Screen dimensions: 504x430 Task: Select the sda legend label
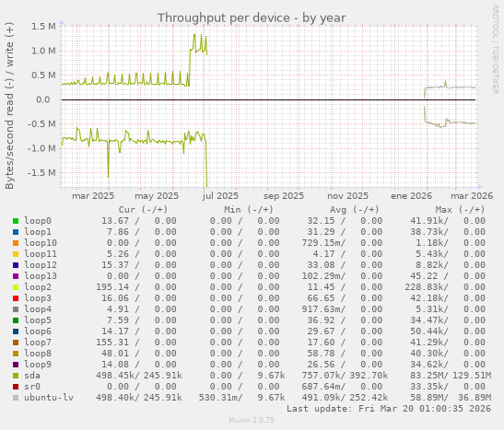tap(32, 376)
